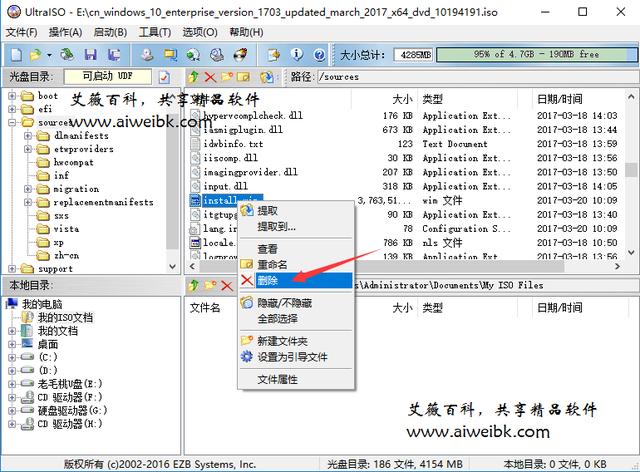Click the 可启动 UDF boot type field
This screenshot has height=472, width=640.
point(108,76)
